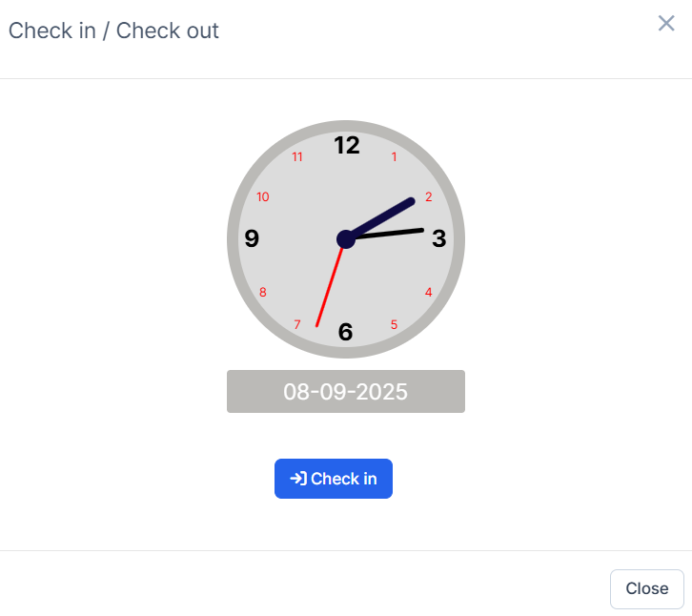Click the red number 11 on the clock

(x=297, y=157)
